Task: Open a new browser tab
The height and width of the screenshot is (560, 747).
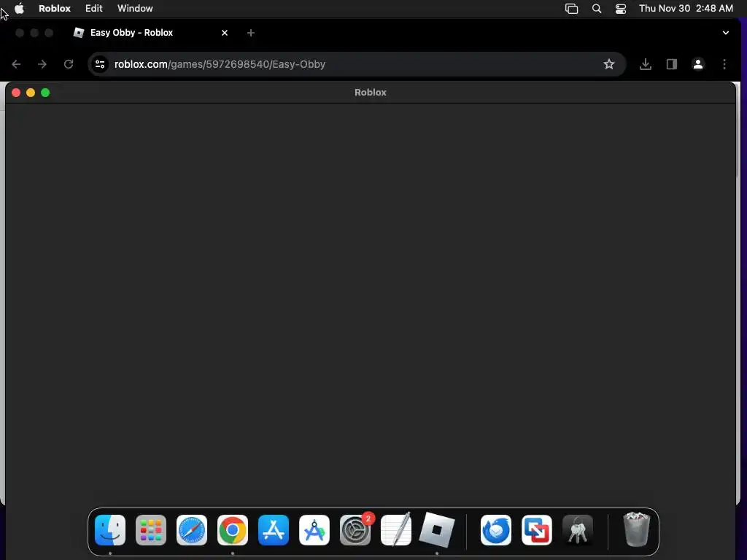Action: pyautogui.click(x=251, y=33)
